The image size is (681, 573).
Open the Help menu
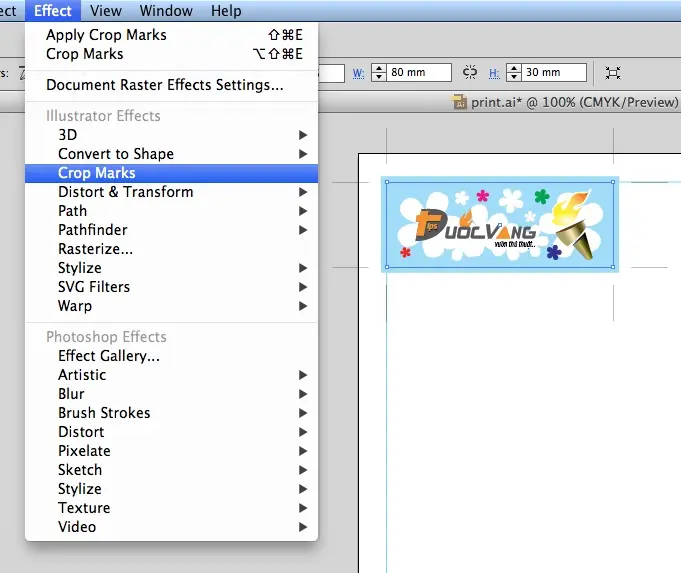226,11
